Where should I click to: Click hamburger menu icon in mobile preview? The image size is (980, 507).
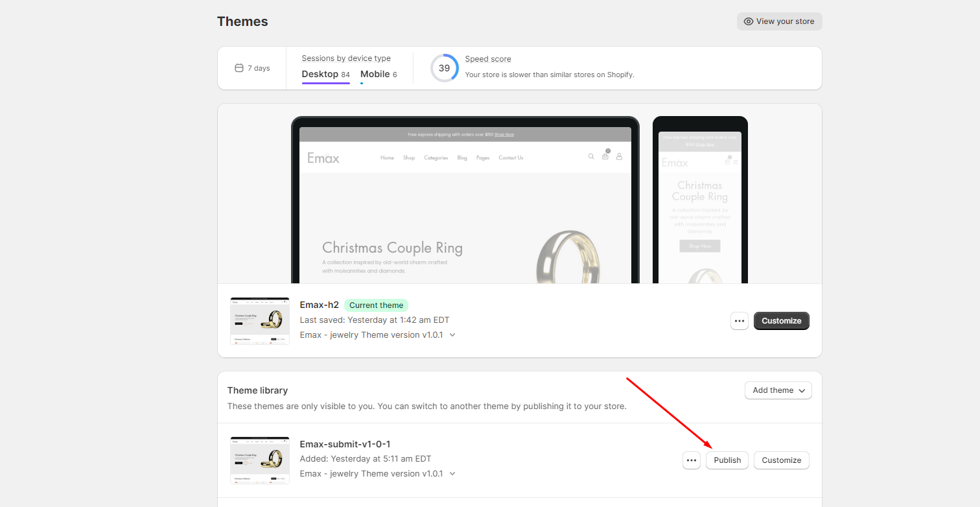click(x=736, y=162)
